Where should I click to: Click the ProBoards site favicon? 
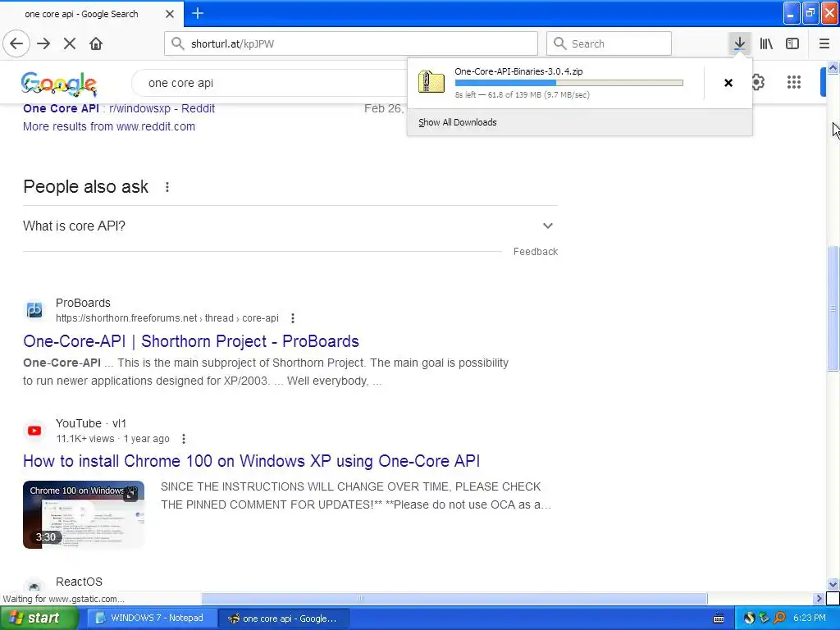34,309
